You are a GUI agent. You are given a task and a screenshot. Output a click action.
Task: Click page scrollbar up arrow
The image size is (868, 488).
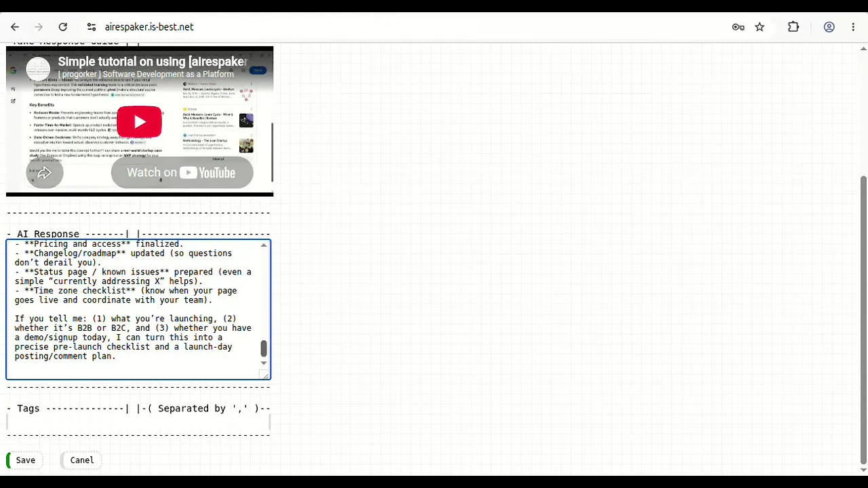pos(863,49)
